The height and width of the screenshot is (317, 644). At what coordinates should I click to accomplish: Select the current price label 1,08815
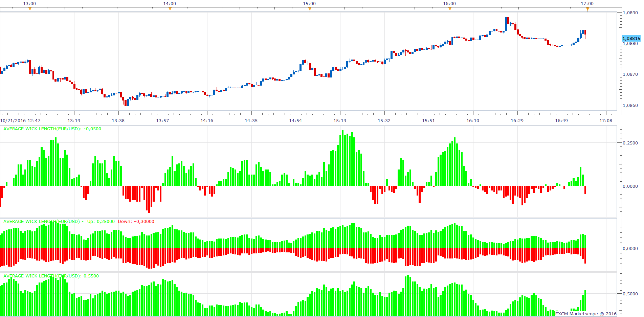[x=631, y=38]
